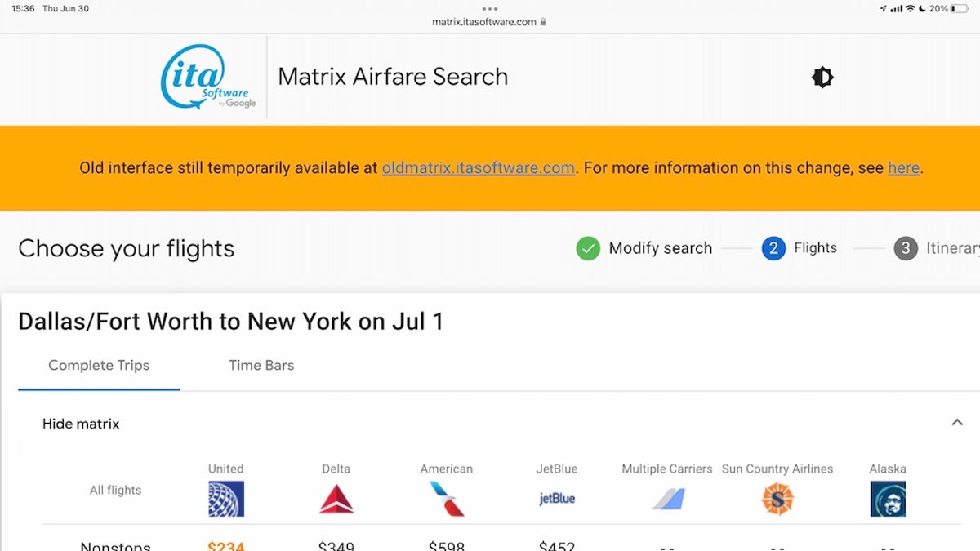
Task: Tap the lock icon beside the site URL
Action: 543,22
